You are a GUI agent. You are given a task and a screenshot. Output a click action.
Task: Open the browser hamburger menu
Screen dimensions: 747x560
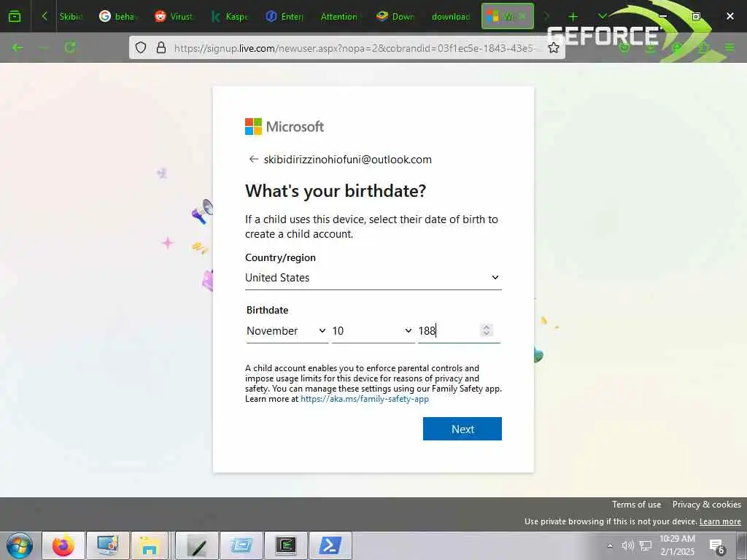[x=729, y=47]
